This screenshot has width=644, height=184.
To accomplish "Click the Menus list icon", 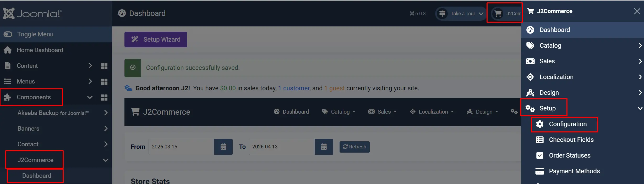I will [8, 81].
